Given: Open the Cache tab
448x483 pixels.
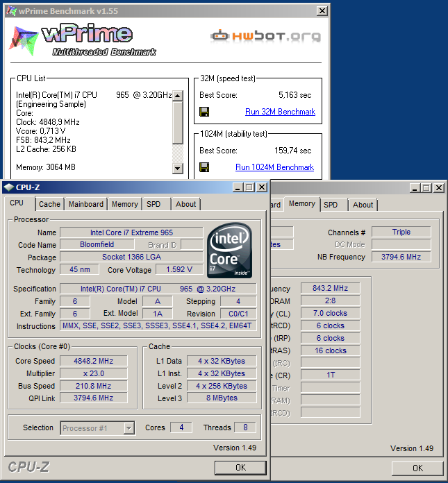Looking at the screenshot, I should [49, 204].
